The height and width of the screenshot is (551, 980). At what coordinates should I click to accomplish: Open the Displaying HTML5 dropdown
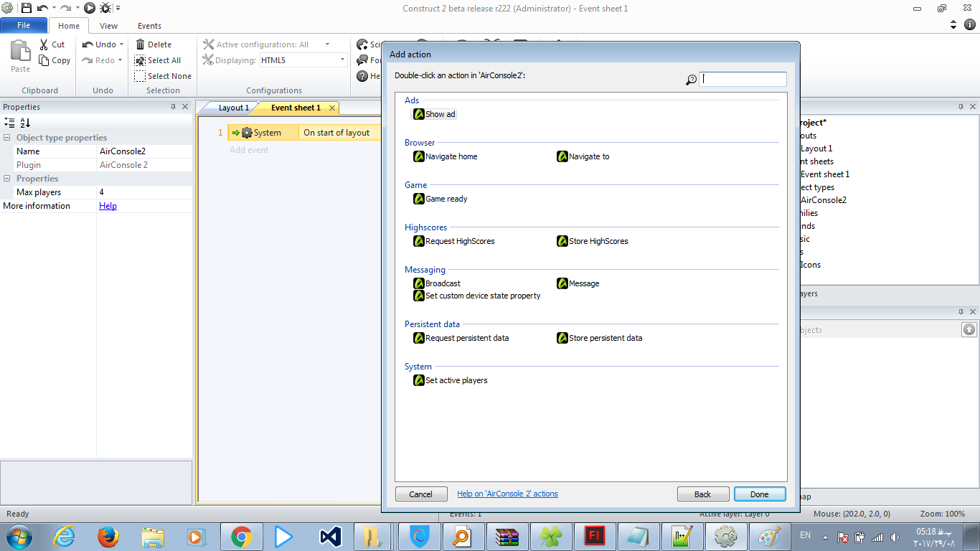[342, 60]
